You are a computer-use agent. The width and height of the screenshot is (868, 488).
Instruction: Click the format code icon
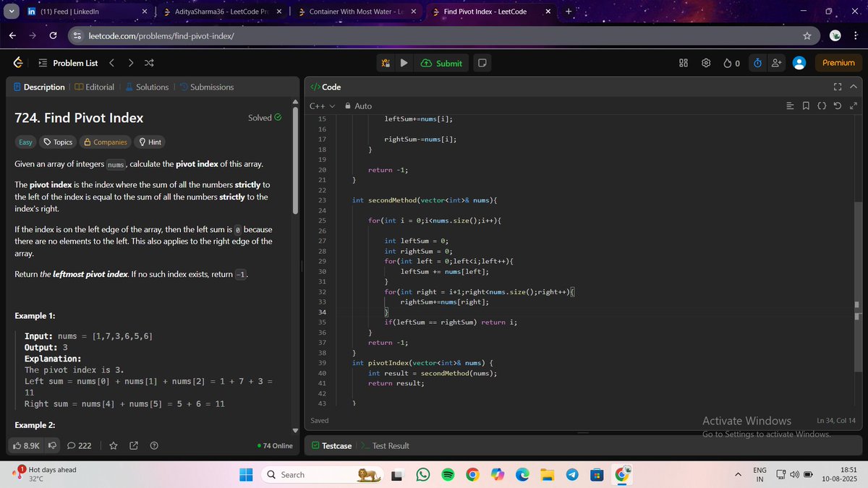791,106
